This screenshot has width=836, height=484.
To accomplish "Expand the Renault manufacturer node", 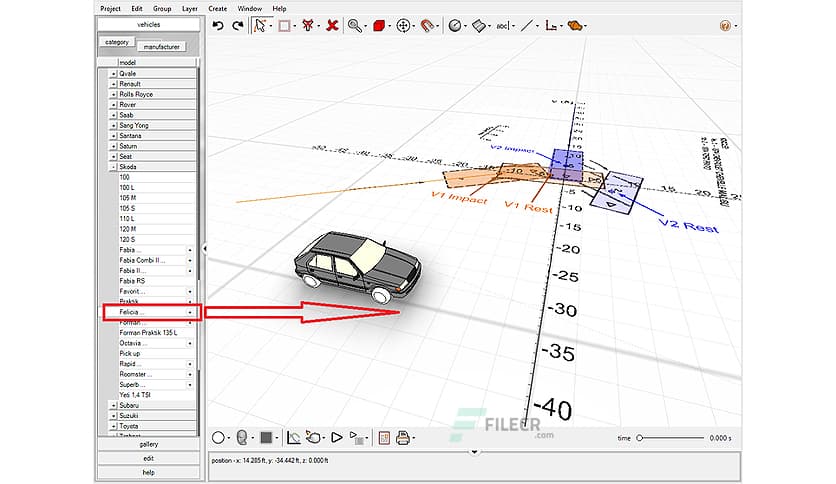I will click(x=113, y=84).
